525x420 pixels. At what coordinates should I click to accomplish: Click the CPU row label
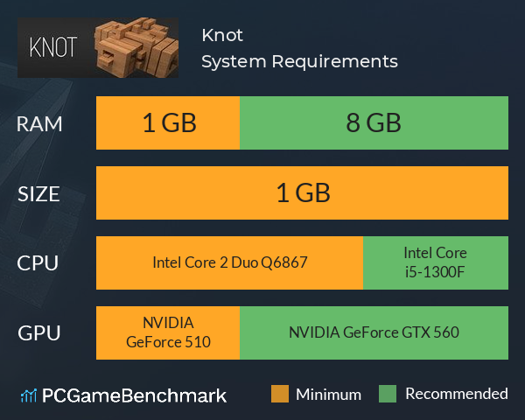pos(38,263)
